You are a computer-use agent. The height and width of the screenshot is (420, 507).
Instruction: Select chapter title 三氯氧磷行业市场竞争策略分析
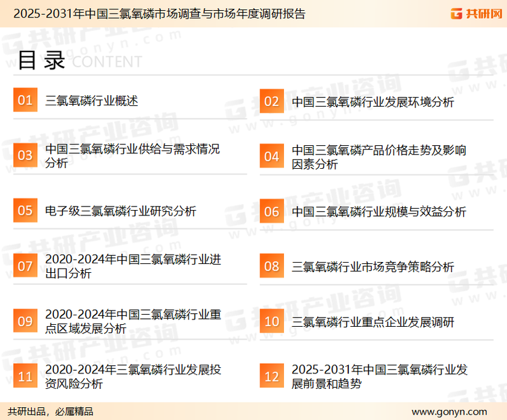pyautogui.click(x=372, y=267)
